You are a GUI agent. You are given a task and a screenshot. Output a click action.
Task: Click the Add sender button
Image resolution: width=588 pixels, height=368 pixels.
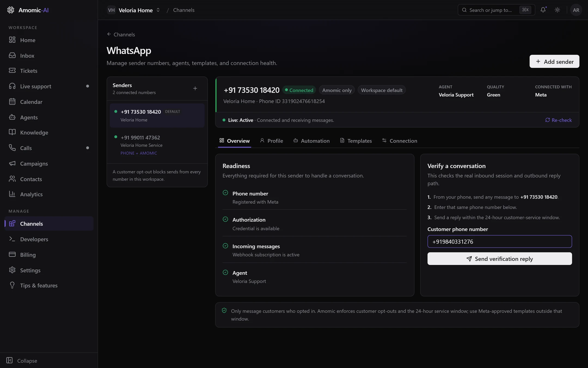[x=554, y=61]
